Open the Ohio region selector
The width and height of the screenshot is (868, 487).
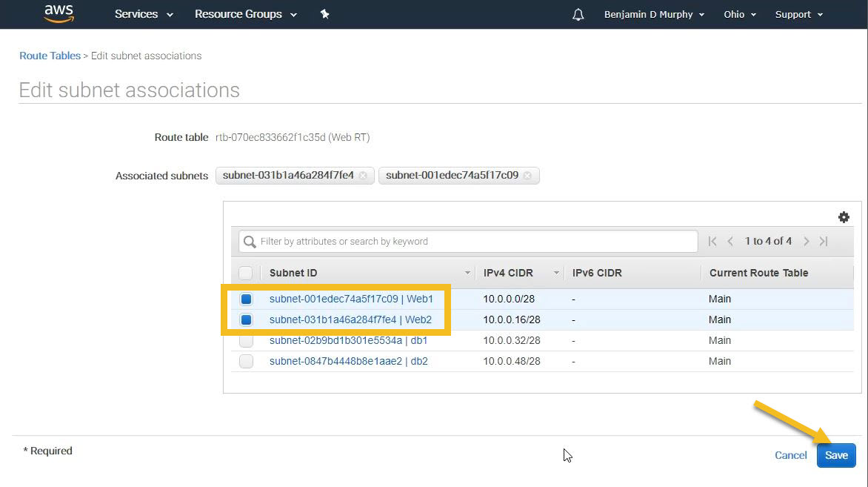click(740, 14)
